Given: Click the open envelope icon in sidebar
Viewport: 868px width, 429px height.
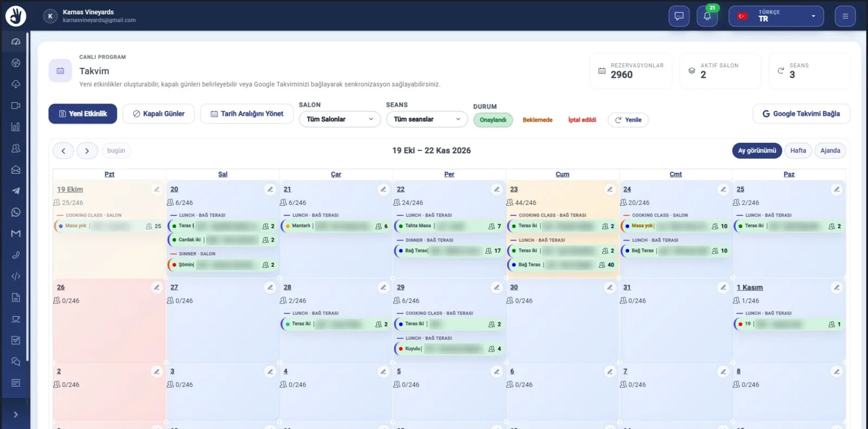Looking at the screenshot, I should tap(16, 169).
